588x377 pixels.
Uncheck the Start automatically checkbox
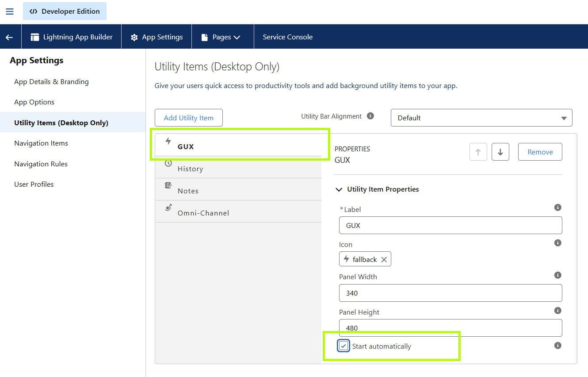pos(344,346)
